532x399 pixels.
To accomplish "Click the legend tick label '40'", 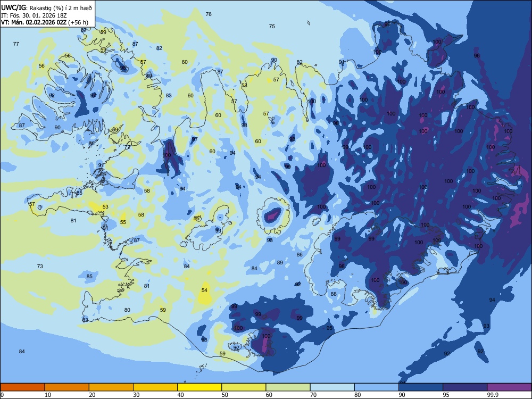I will 181,395.
